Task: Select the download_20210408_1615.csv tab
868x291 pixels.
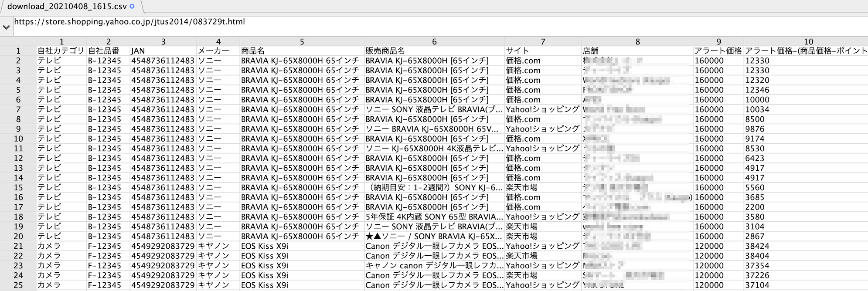Action: tap(68, 6)
